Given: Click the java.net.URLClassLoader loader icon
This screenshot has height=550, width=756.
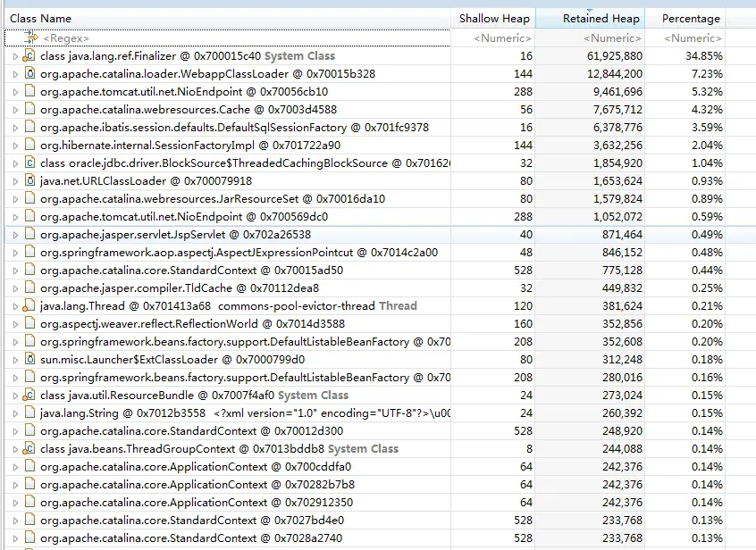Looking at the screenshot, I should 29,180.
